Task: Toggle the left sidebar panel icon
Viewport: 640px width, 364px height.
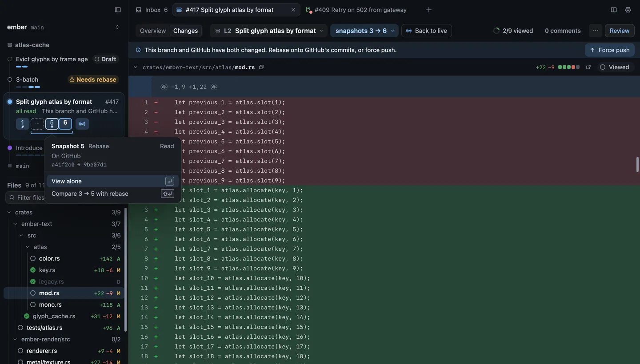Action: click(x=118, y=10)
